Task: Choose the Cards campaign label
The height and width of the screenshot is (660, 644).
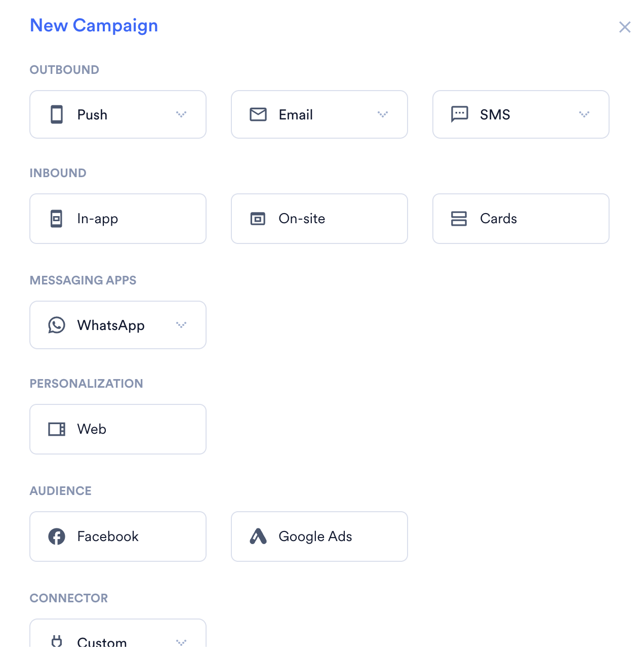Action: click(x=499, y=219)
